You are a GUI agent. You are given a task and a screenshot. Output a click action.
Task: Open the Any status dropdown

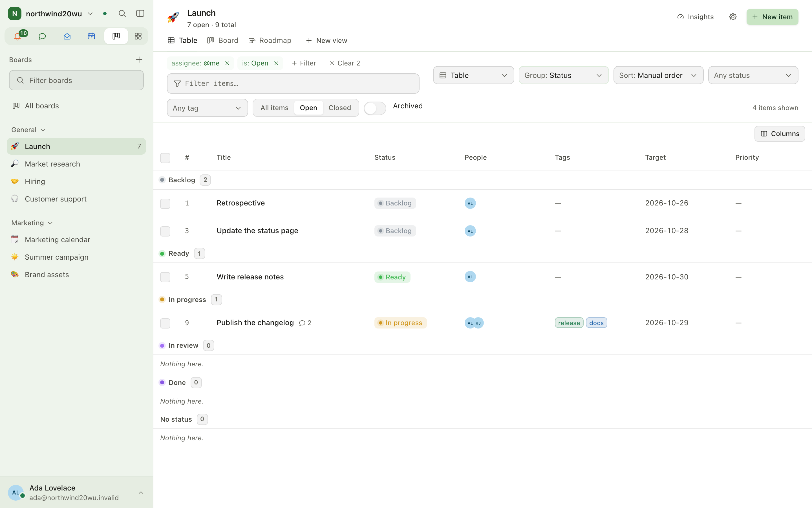point(753,75)
